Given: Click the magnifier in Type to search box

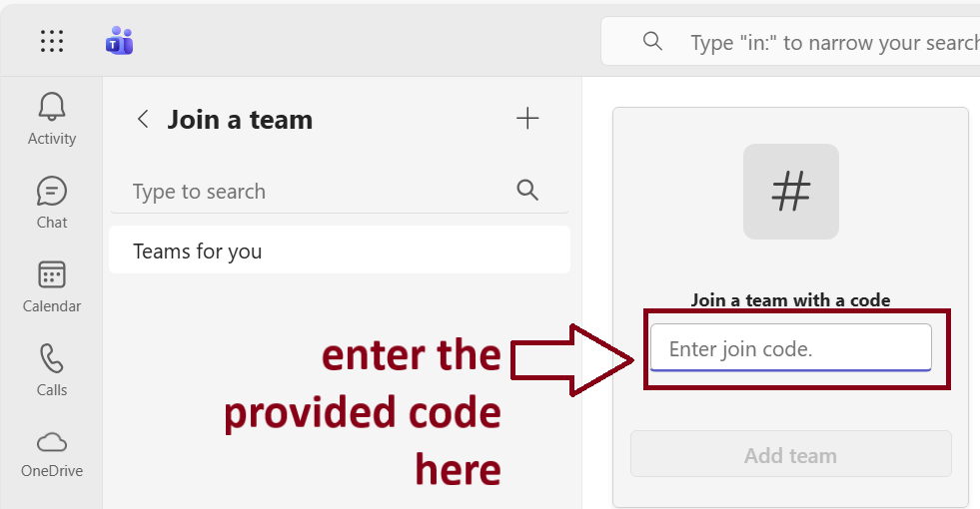Looking at the screenshot, I should 527,190.
